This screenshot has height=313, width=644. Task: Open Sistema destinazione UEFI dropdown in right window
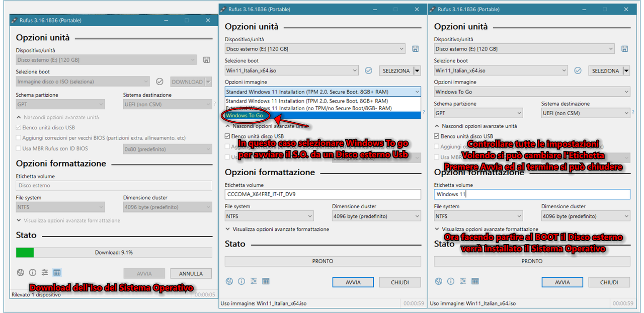(x=586, y=113)
